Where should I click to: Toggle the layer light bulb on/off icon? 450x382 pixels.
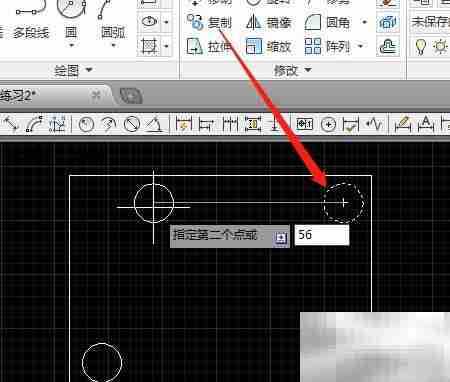click(421, 46)
